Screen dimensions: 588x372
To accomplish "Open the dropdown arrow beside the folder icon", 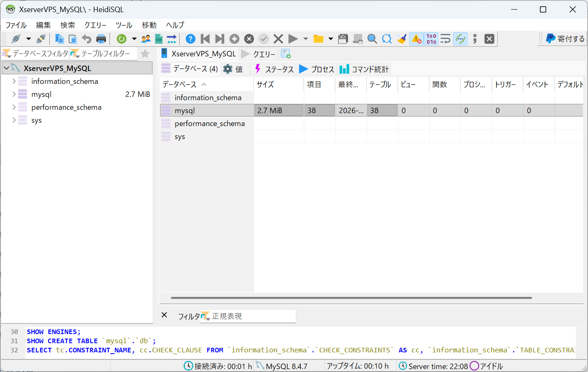I will click(331, 39).
